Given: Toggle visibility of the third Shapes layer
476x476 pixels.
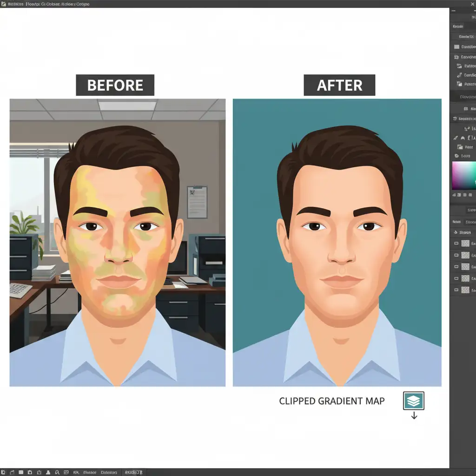Looking at the screenshot, I should pos(456,267).
